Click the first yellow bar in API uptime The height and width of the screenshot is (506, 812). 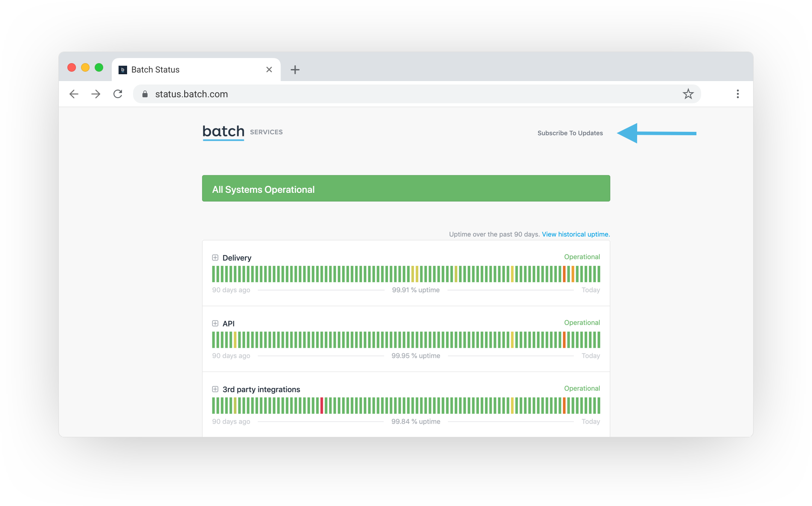(235, 340)
